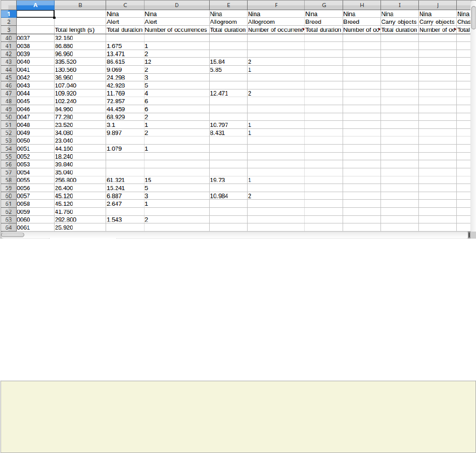The width and height of the screenshot is (476, 453).
Task: Click 'Total length (s)' header cell
Action: click(x=80, y=30)
